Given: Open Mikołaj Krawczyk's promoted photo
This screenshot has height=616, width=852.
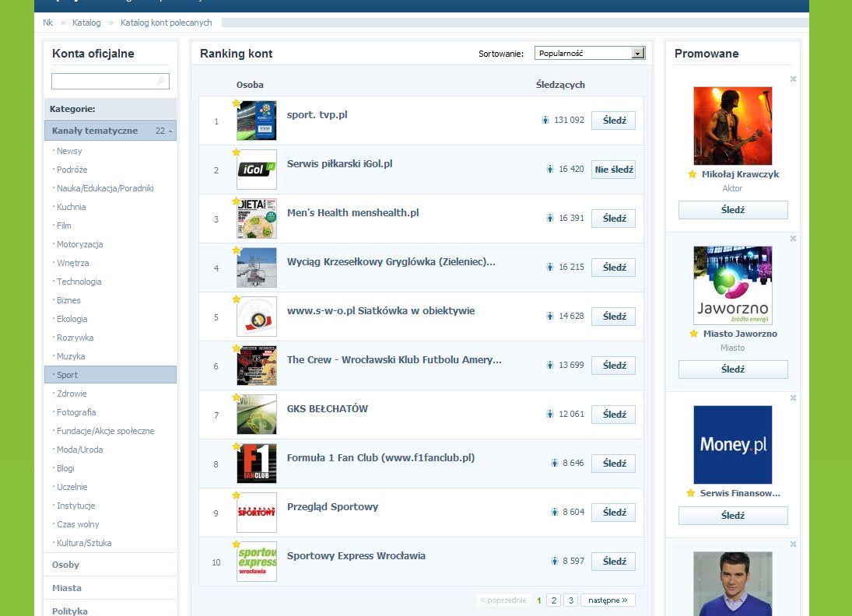Looking at the screenshot, I should click(x=732, y=125).
